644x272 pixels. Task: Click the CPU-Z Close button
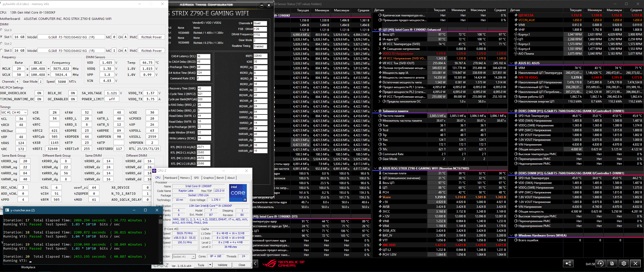242,265
